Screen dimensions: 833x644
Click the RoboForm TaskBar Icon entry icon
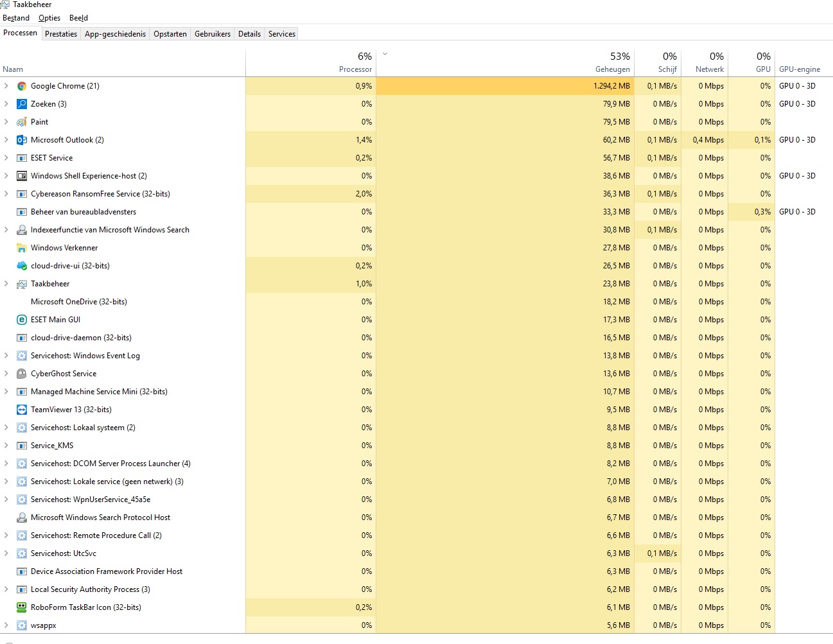coord(22,607)
